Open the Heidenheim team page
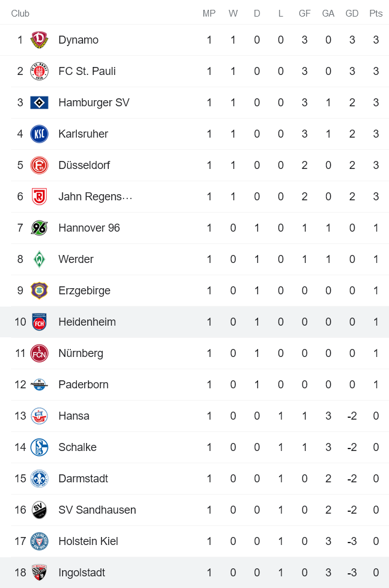The width and height of the screenshot is (389, 588). point(87,321)
